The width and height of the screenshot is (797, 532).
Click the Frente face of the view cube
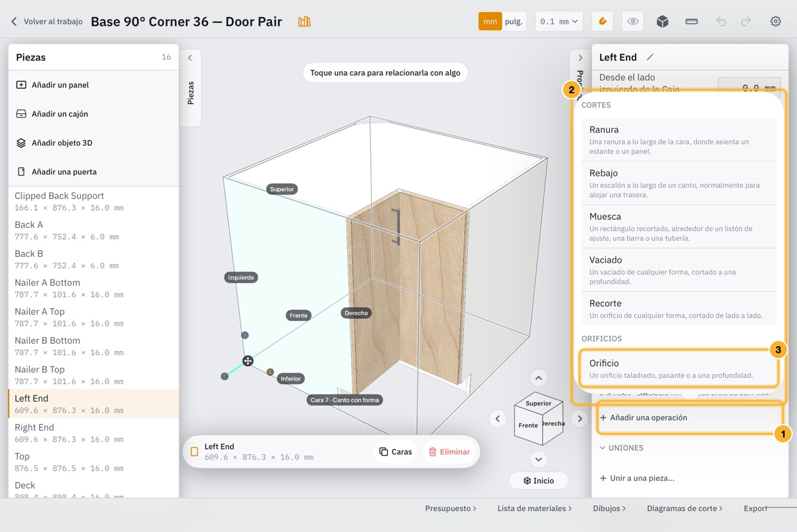pos(528,426)
